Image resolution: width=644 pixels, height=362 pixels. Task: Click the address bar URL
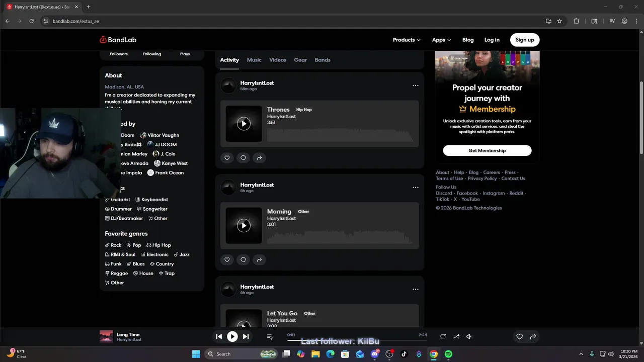point(75,21)
